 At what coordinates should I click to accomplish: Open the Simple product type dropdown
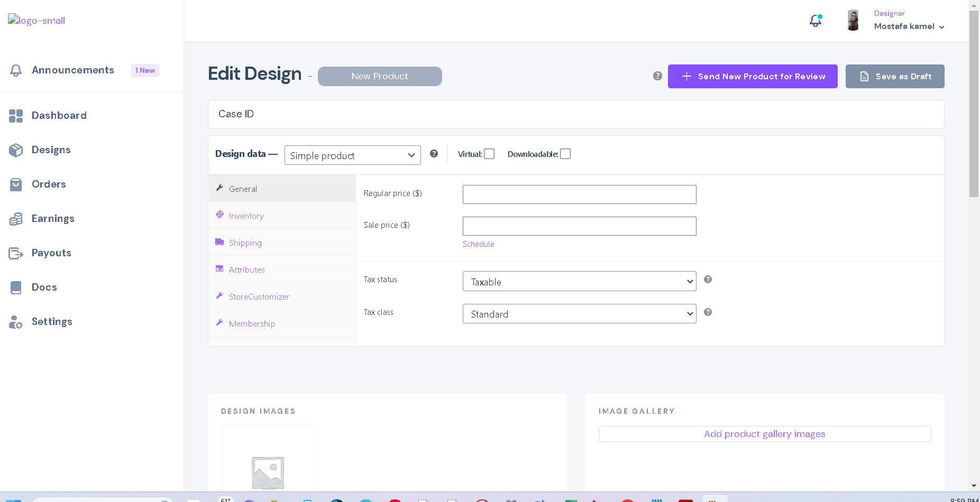[353, 155]
